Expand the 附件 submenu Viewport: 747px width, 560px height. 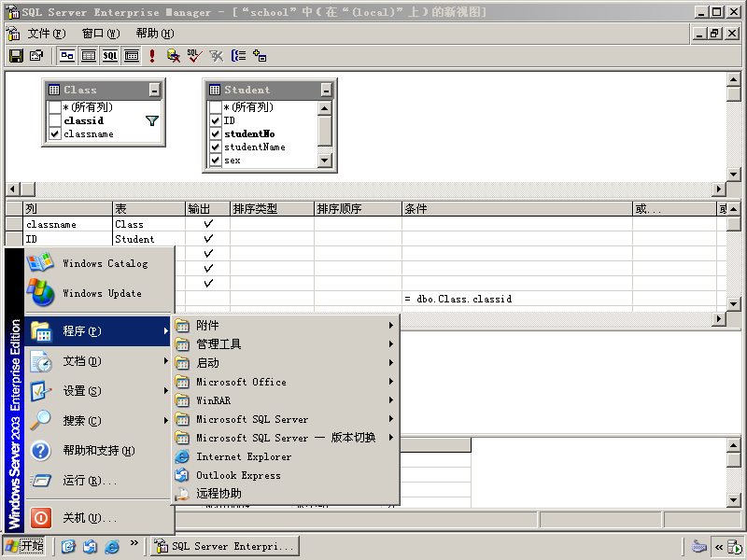click(x=285, y=325)
